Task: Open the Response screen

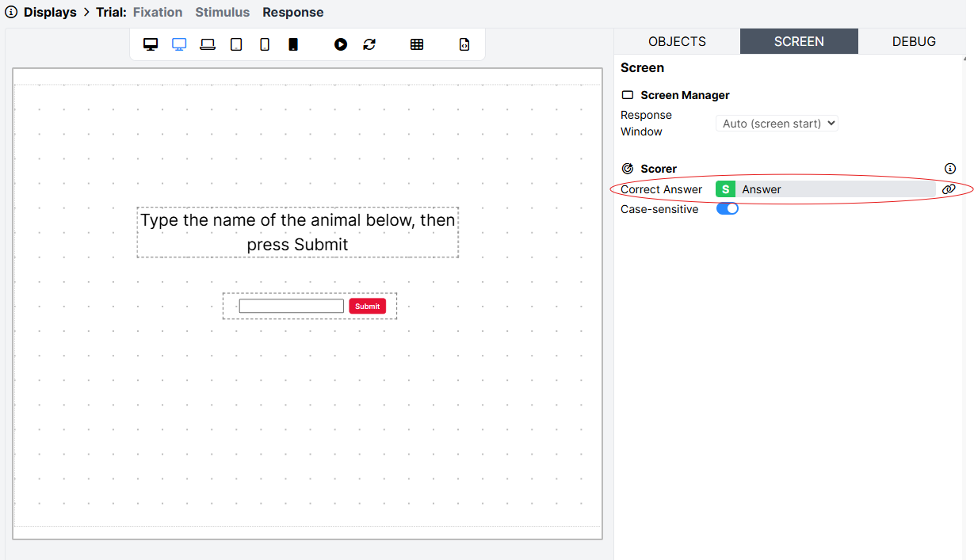Action: (x=293, y=12)
